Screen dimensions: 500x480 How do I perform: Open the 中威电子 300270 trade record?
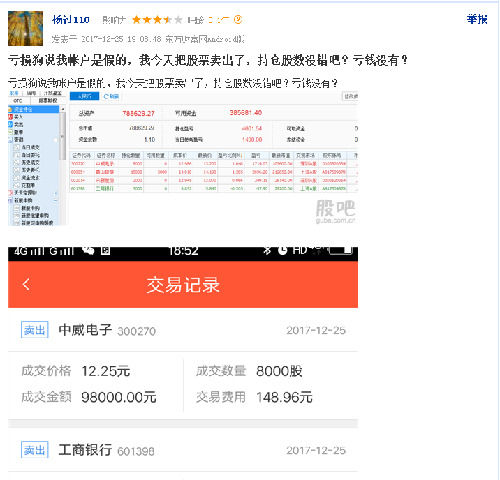point(183,330)
